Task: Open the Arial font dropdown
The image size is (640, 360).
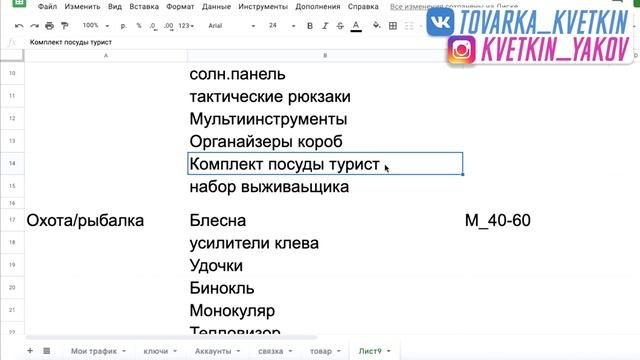Action: click(231, 26)
